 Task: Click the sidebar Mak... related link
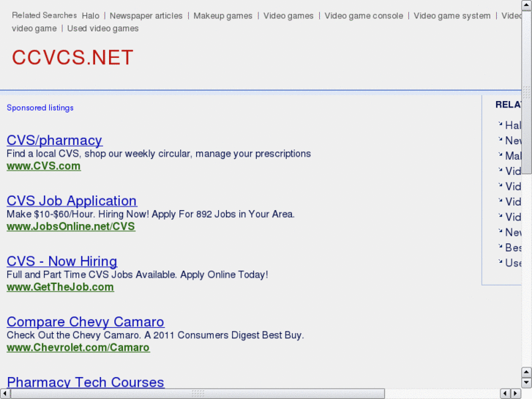[513, 155]
